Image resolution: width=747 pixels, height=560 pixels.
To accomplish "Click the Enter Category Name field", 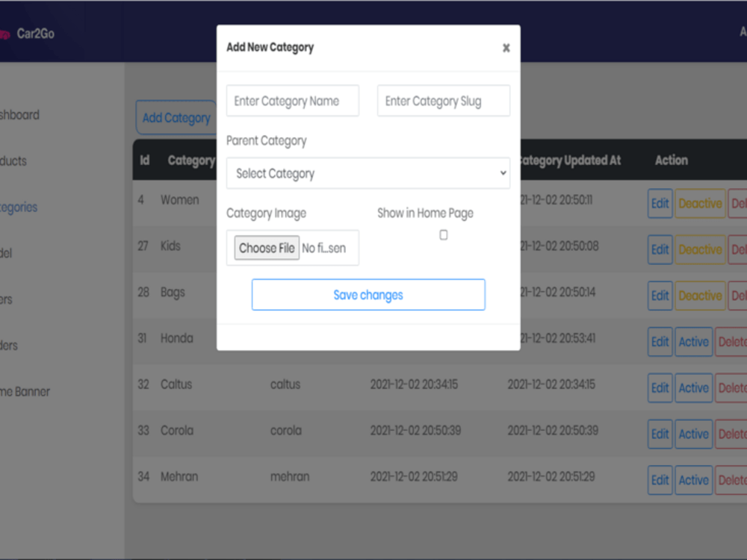I will 292,100.
